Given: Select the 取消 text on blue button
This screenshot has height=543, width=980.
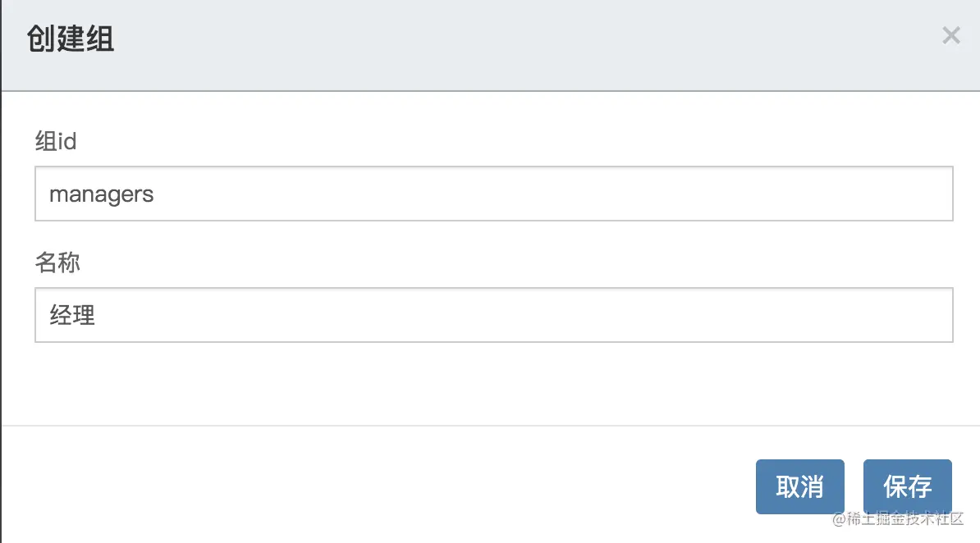Looking at the screenshot, I should click(x=800, y=486).
